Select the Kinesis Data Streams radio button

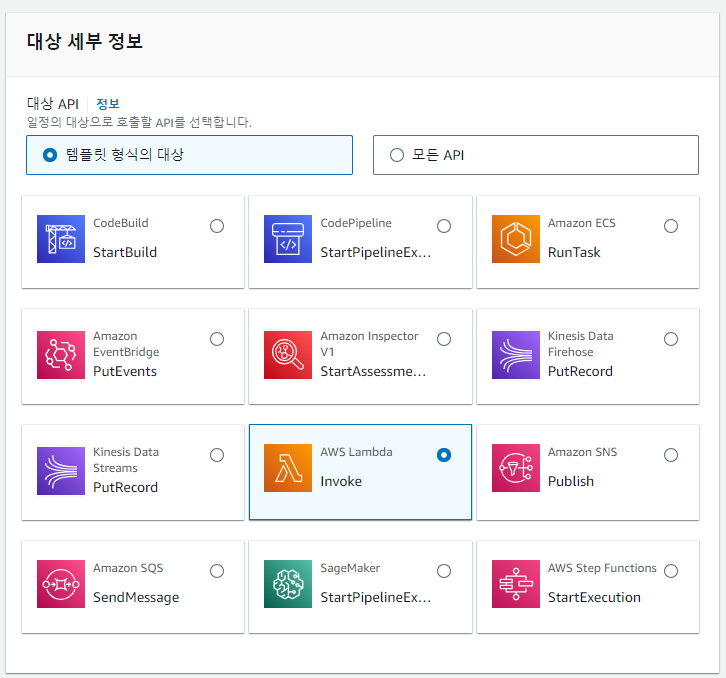coord(217,455)
